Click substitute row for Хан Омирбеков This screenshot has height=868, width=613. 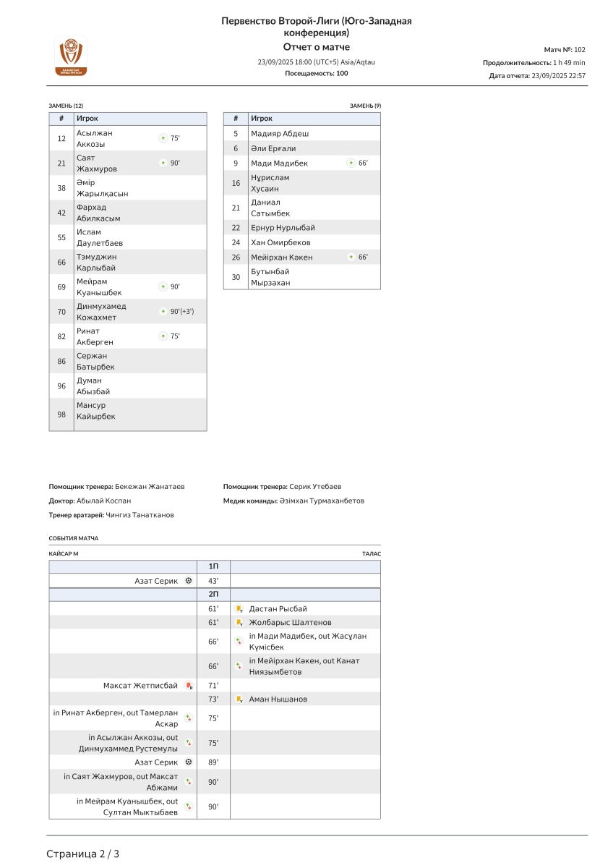point(301,242)
